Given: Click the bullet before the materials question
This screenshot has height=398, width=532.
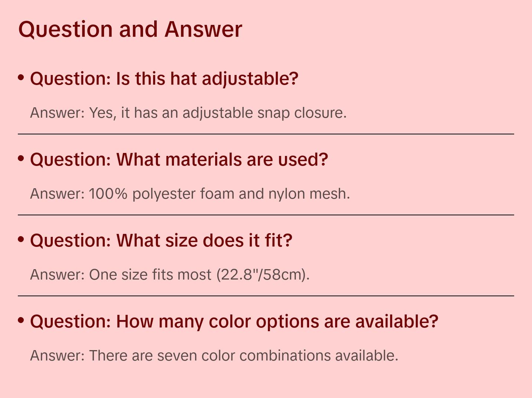Looking at the screenshot, I should [21, 159].
